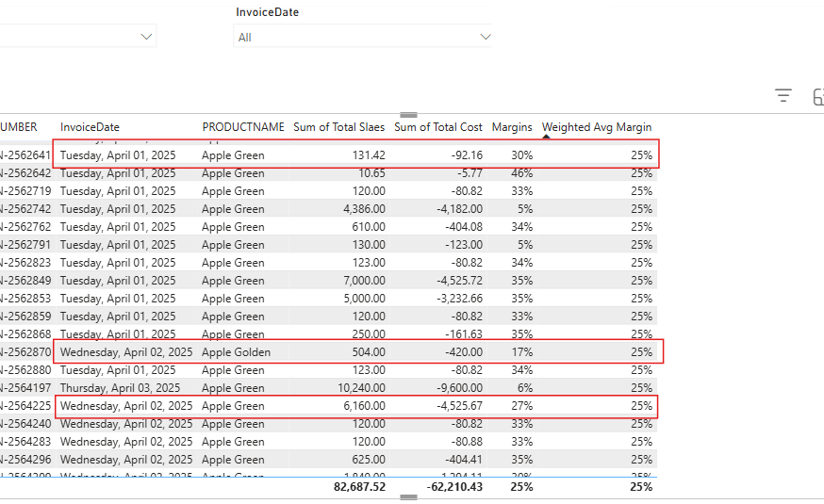Select sales value 10.65

tap(371, 173)
